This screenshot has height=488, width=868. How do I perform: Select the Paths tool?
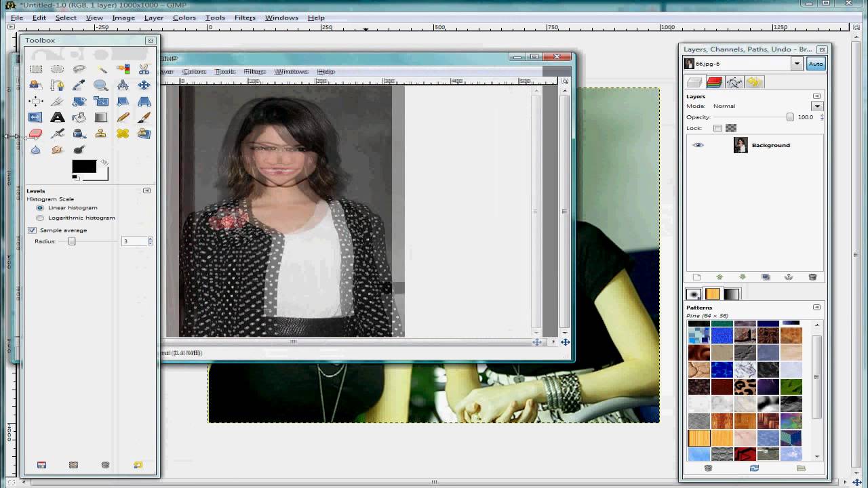58,85
